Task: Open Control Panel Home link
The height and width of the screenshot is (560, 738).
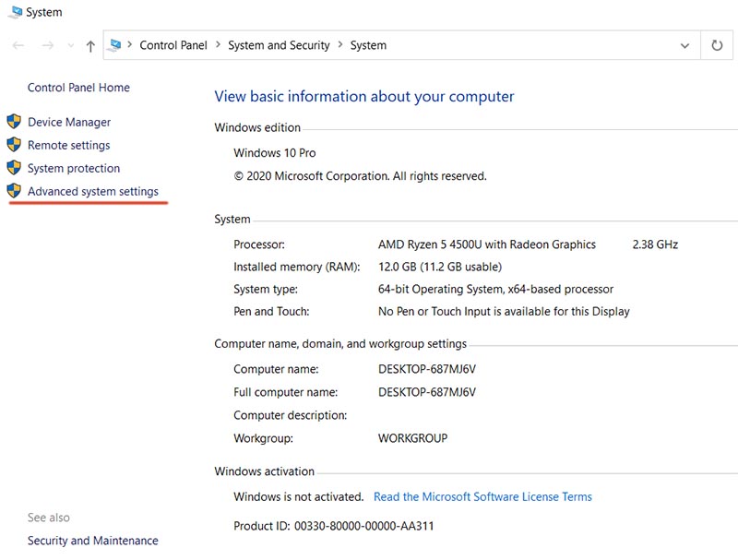Action: (x=78, y=88)
